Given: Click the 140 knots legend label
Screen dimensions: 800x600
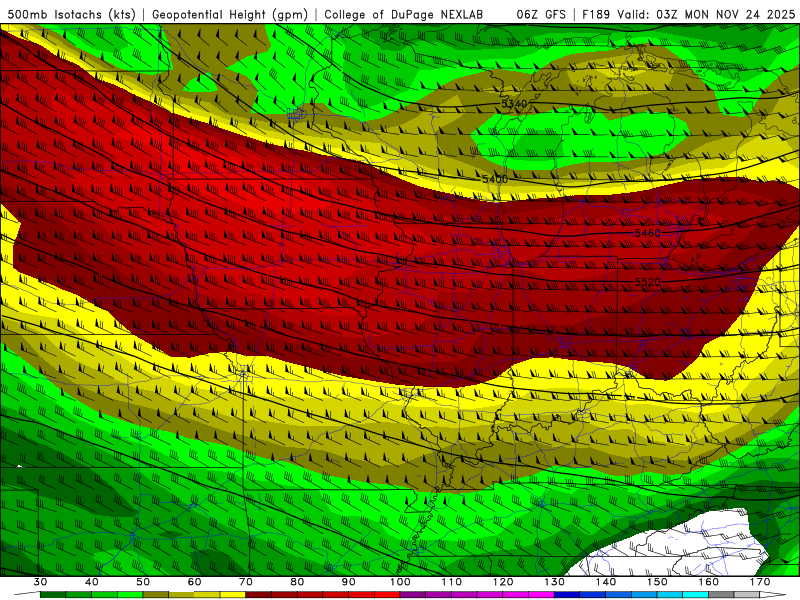Looking at the screenshot, I should (x=606, y=582).
